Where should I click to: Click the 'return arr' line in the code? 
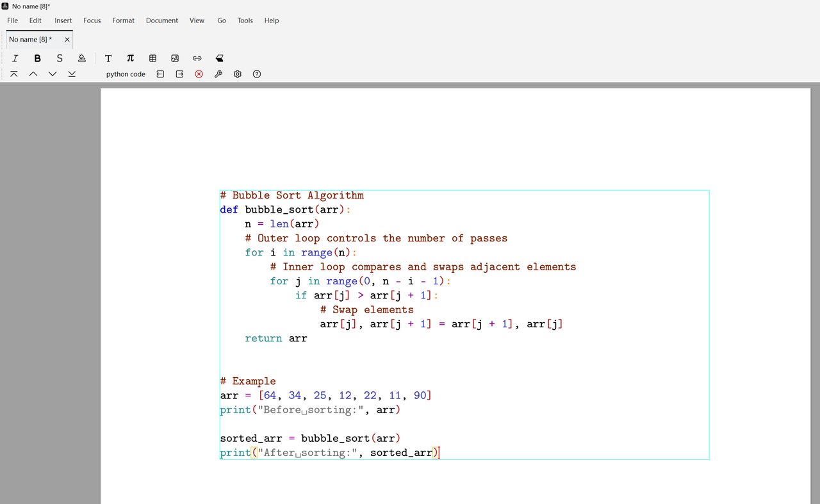coord(275,339)
